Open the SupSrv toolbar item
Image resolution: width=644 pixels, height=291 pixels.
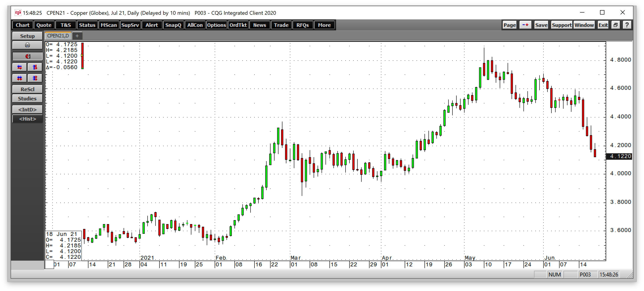[x=130, y=25]
